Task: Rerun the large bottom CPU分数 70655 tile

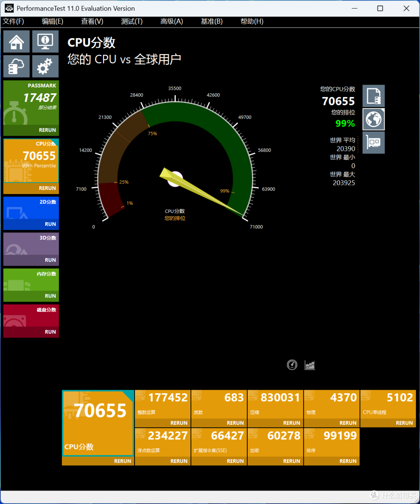Action: coord(98,461)
